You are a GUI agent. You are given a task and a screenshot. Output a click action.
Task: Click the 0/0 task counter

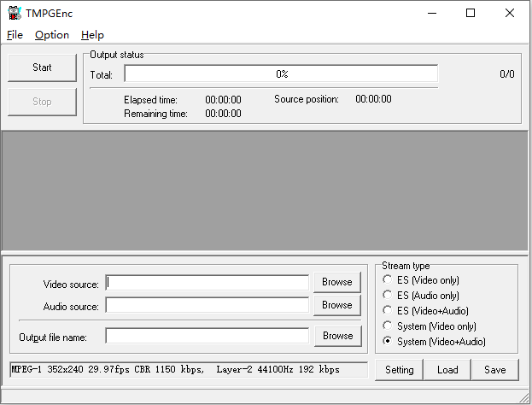[507, 74]
